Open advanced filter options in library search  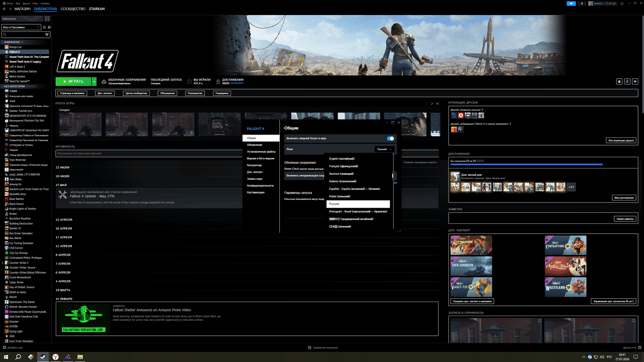coord(47,35)
